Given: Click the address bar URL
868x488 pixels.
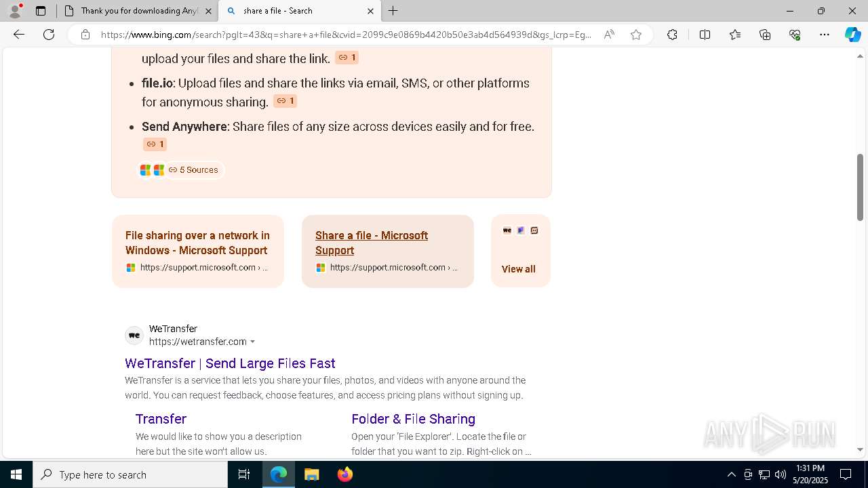Looking at the screenshot, I should (346, 35).
